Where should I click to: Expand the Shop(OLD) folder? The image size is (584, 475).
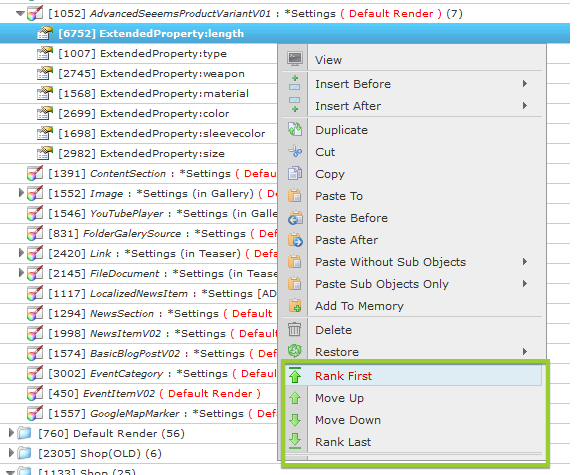point(11,453)
